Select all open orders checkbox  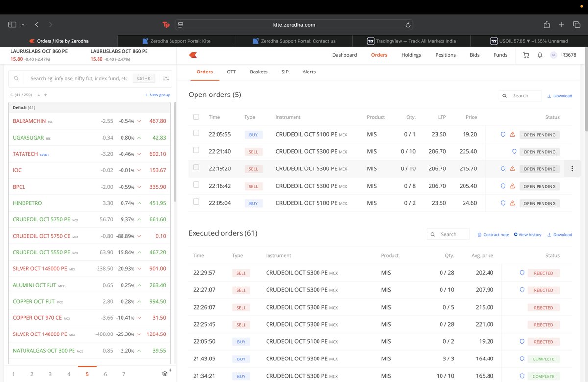coord(196,117)
